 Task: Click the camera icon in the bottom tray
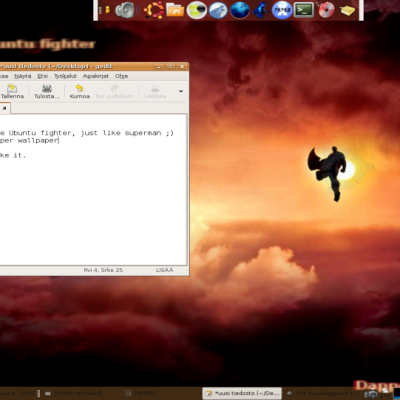[371, 394]
